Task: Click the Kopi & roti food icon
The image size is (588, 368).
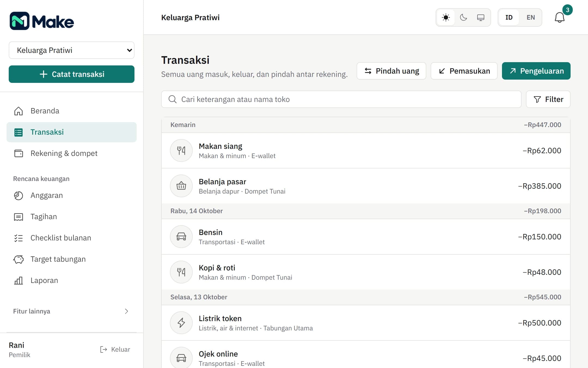Action: click(181, 272)
